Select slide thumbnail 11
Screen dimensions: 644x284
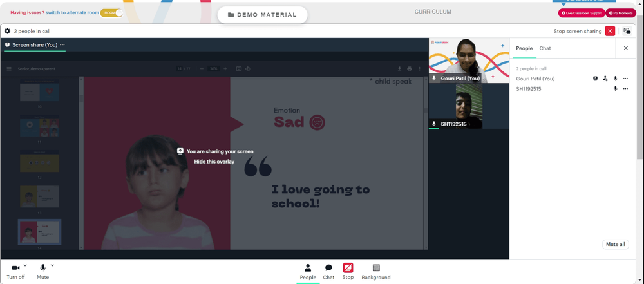(39, 126)
